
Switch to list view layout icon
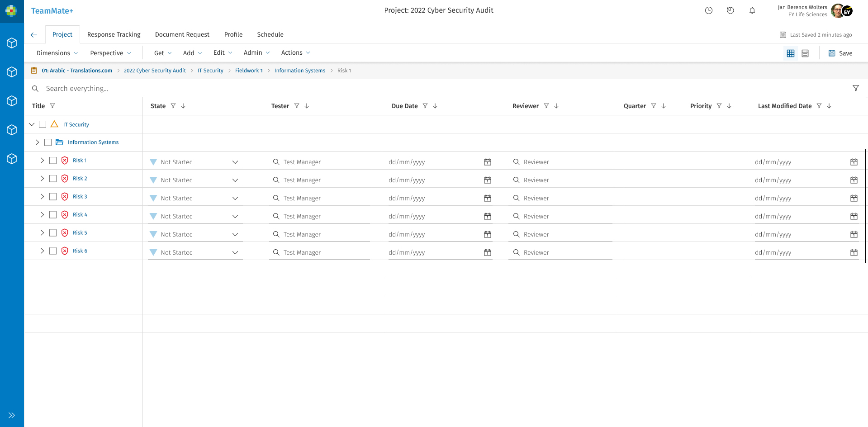click(805, 53)
